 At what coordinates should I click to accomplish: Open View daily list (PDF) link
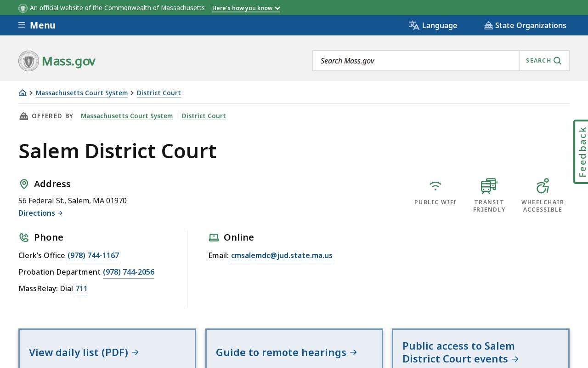click(x=84, y=352)
